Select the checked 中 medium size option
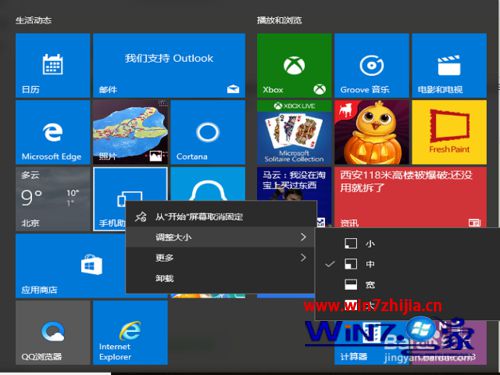 point(407,264)
